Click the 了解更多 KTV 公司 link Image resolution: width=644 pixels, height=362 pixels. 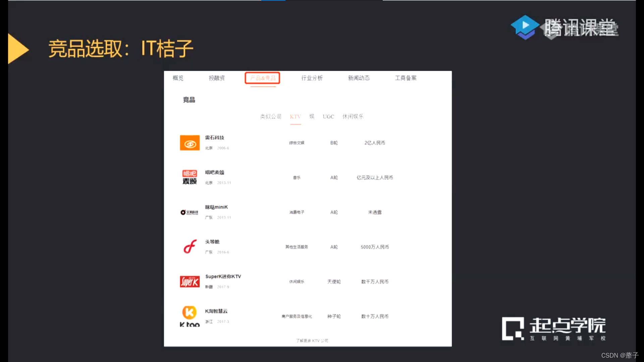(x=312, y=341)
